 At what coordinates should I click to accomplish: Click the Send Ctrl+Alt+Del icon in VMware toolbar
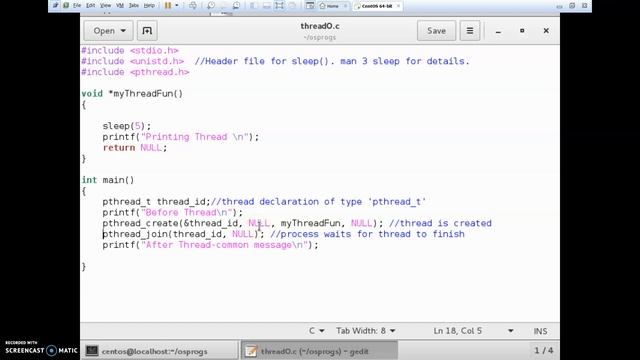tap(193, 5)
